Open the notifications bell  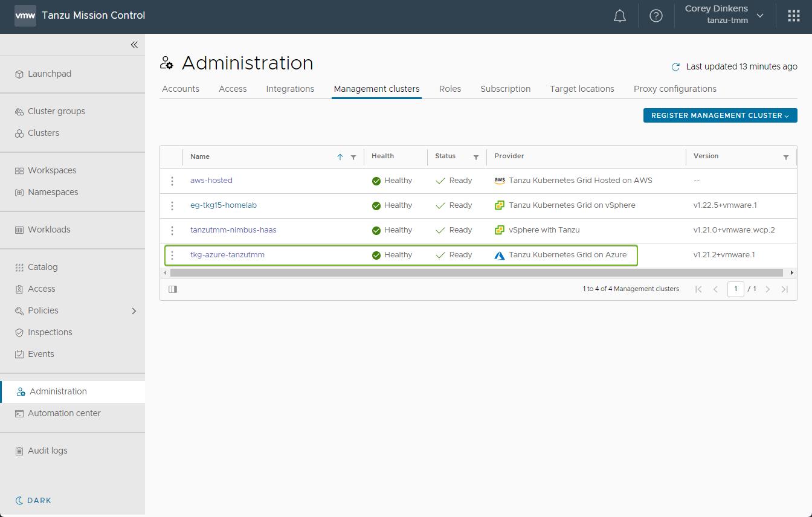click(620, 16)
